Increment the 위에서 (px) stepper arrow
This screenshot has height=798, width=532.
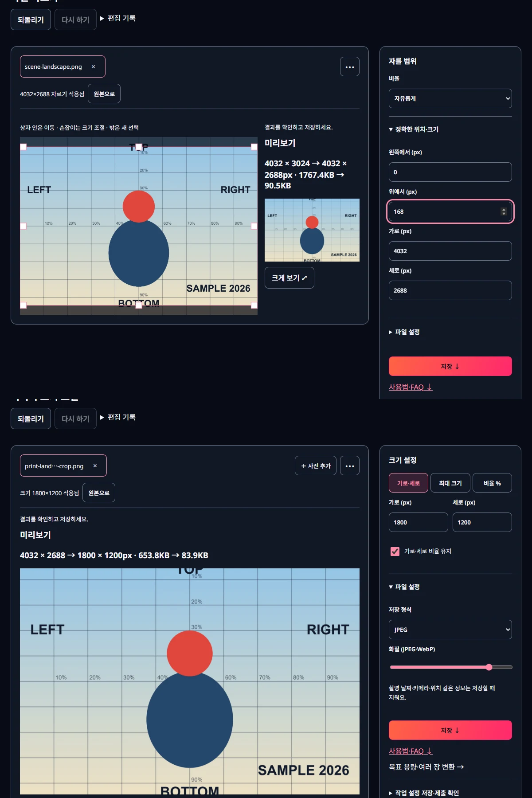coord(504,210)
